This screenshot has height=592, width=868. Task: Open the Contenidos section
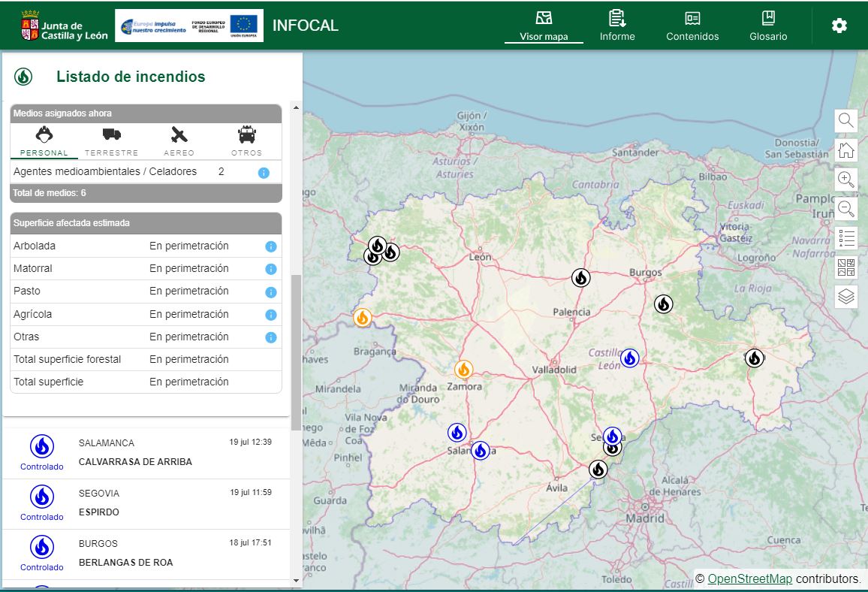pos(692,26)
